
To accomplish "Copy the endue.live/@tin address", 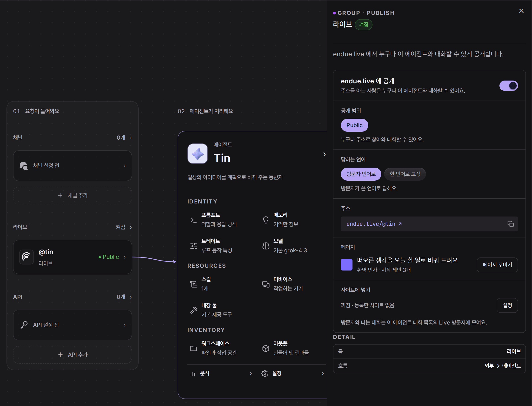I will point(510,224).
